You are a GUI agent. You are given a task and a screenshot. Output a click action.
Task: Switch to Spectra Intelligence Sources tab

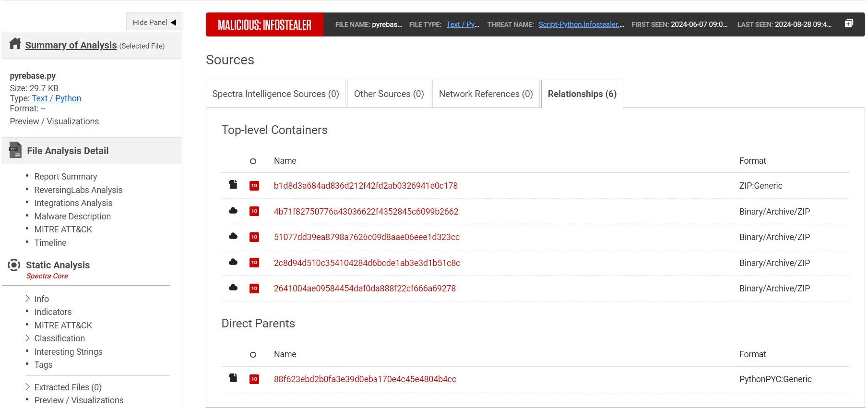coord(275,94)
